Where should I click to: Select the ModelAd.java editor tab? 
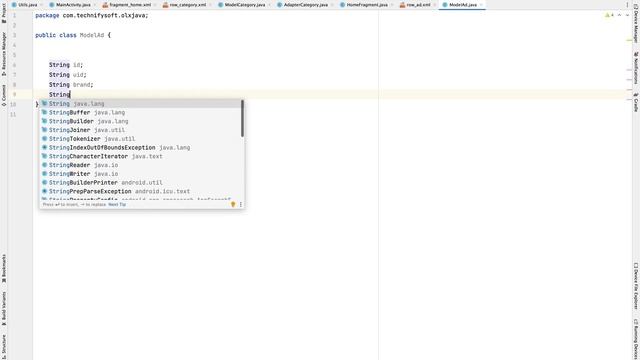tap(462, 5)
